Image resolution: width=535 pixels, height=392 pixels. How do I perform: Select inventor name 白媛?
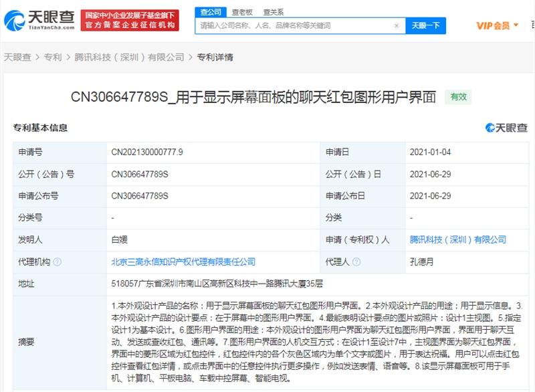(120, 240)
